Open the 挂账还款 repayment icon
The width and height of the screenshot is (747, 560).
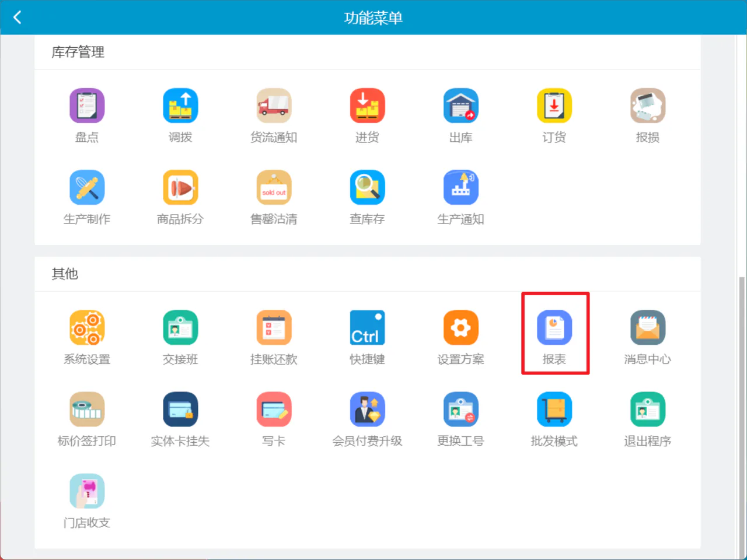(x=274, y=327)
